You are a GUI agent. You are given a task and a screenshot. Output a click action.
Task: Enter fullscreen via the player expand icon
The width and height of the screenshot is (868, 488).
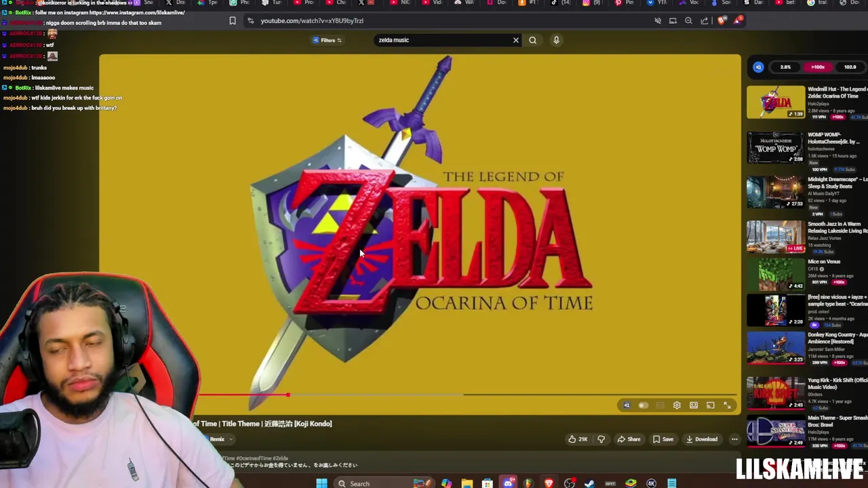[x=727, y=405]
